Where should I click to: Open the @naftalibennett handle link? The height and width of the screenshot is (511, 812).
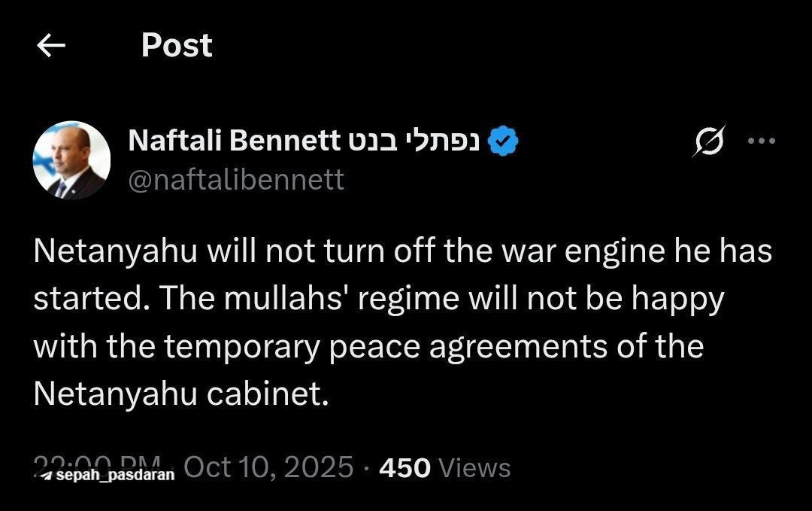tap(236, 180)
